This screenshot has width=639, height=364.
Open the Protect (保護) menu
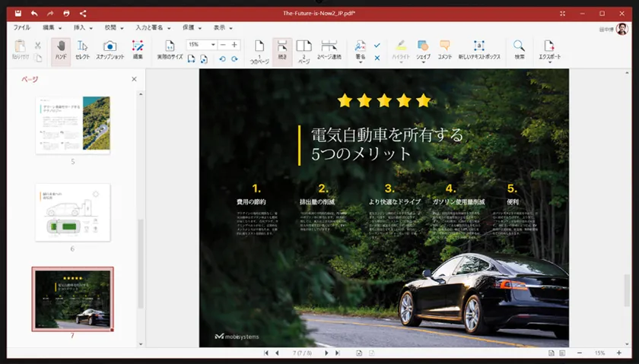point(192,27)
